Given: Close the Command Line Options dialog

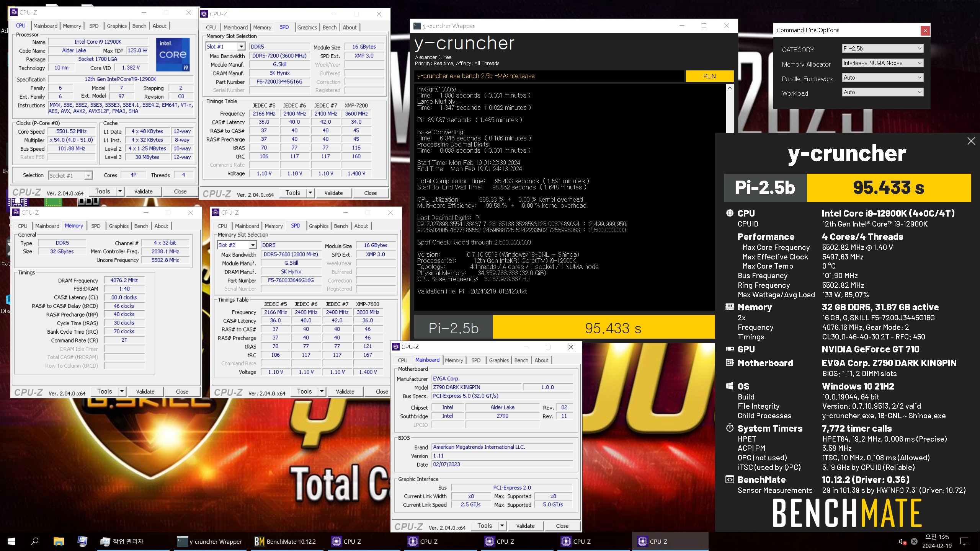Looking at the screenshot, I should [x=925, y=30].
